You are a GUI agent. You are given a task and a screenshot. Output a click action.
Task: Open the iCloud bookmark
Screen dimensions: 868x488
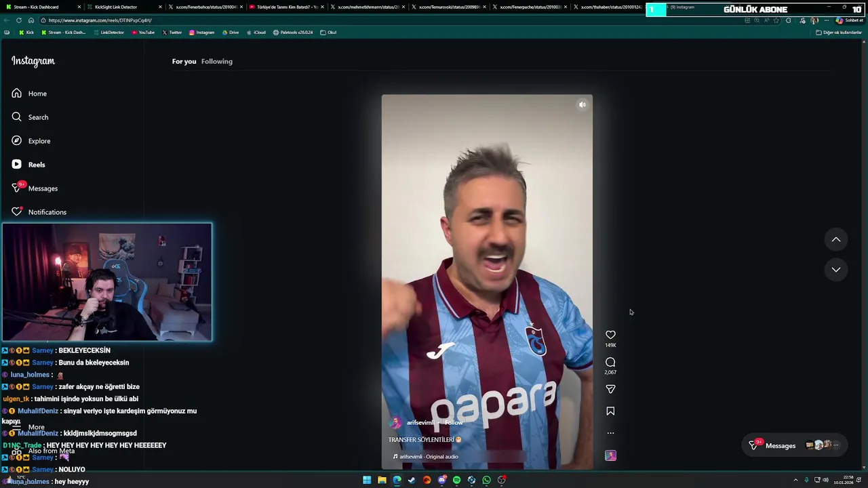click(x=256, y=33)
